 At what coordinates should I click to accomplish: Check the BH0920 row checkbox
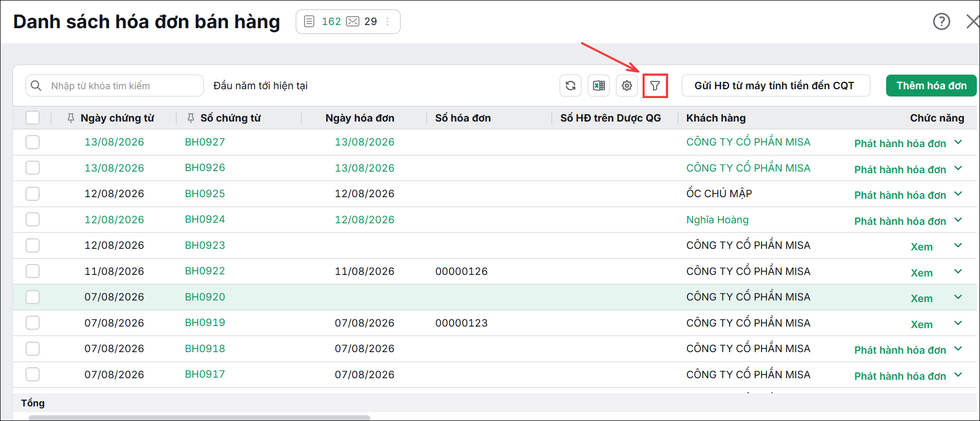click(33, 297)
